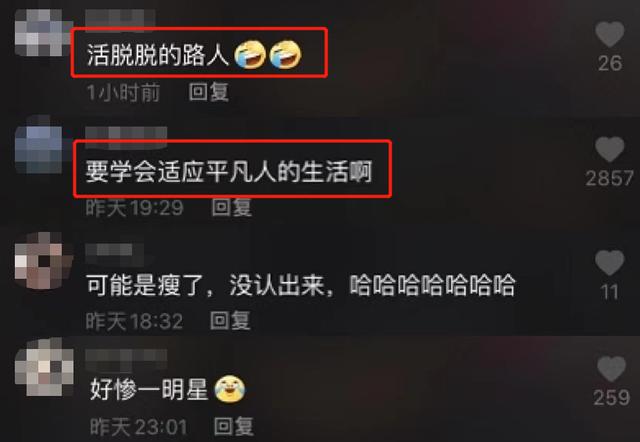Like the 好惨一明星 comment
This screenshot has width=640, height=442.
tap(611, 369)
